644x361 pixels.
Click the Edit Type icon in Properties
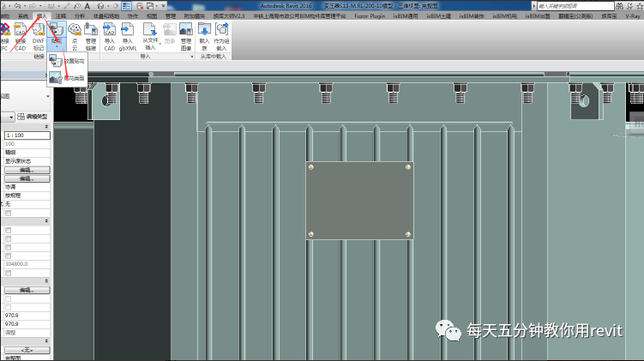tap(21, 117)
